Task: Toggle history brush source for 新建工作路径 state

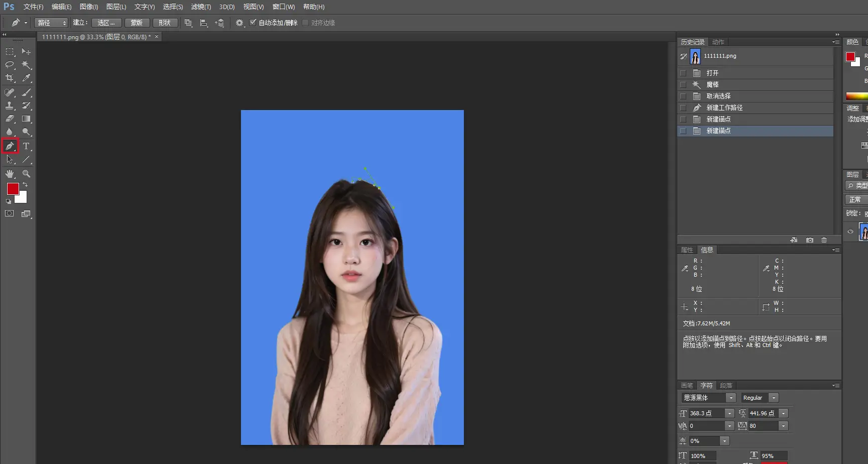Action: 683,108
